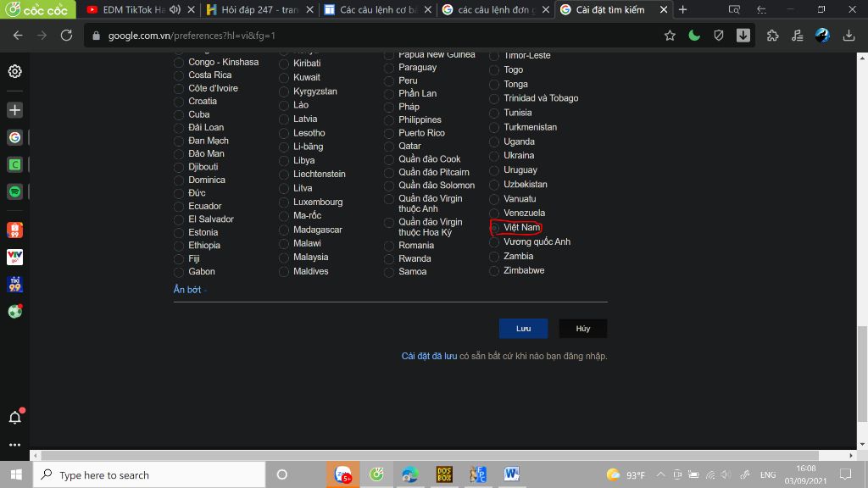Select the Việt Nam region radio button
This screenshot has height=488, width=868.
(495, 227)
